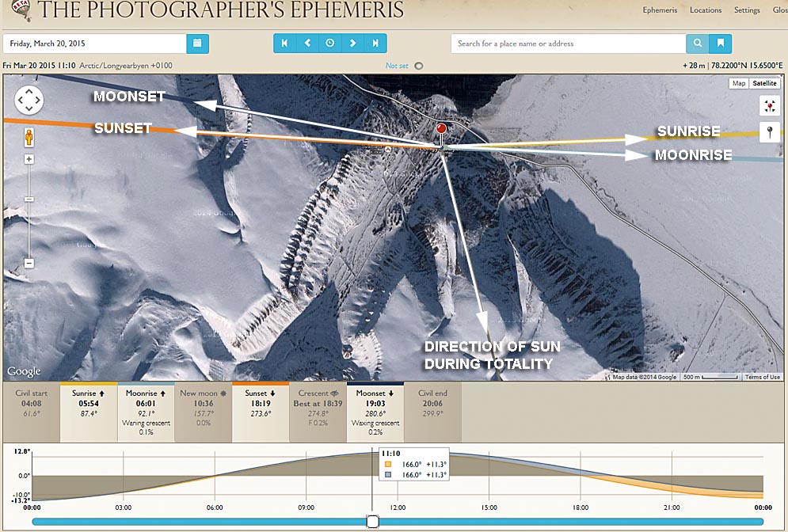Click the time-of-day slider handle
The image size is (788, 532).
(x=372, y=521)
